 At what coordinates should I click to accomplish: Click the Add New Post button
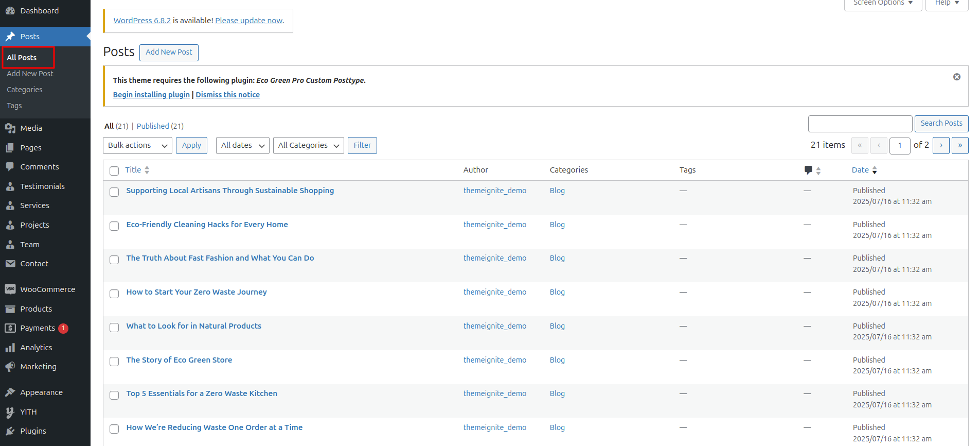pos(169,52)
